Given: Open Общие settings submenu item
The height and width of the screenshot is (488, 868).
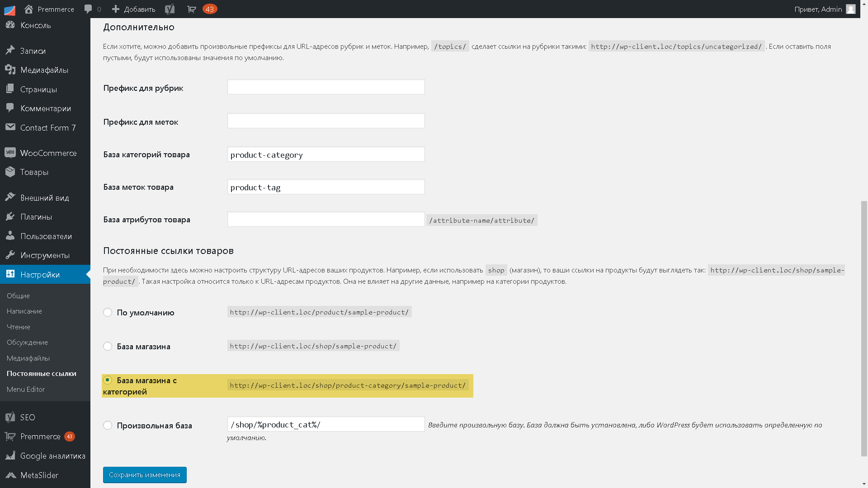Looking at the screenshot, I should click(18, 296).
